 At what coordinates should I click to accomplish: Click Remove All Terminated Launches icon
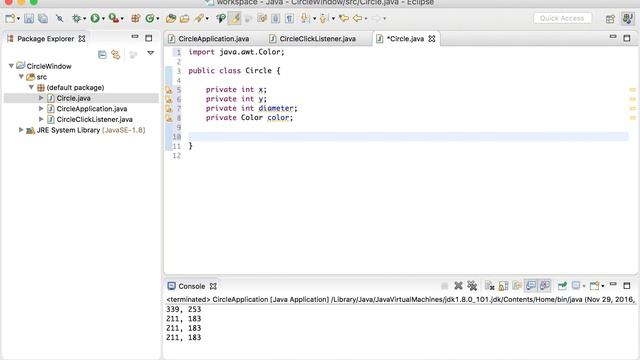point(472,286)
